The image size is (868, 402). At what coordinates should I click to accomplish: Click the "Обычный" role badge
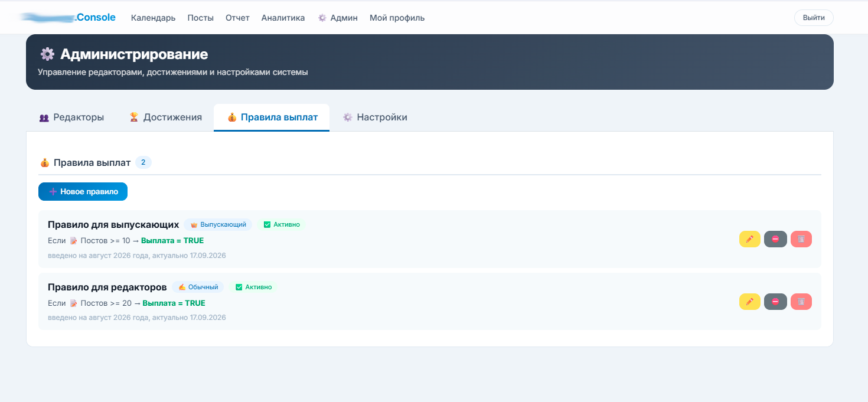tap(198, 287)
